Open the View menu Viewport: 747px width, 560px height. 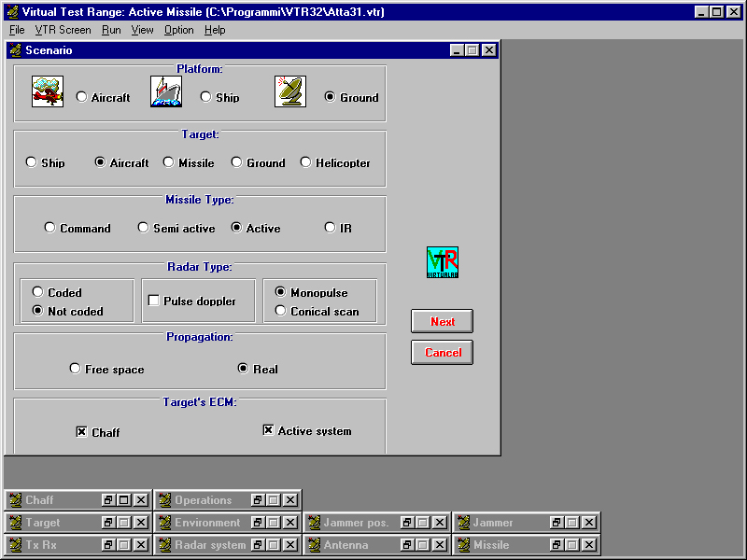(143, 30)
